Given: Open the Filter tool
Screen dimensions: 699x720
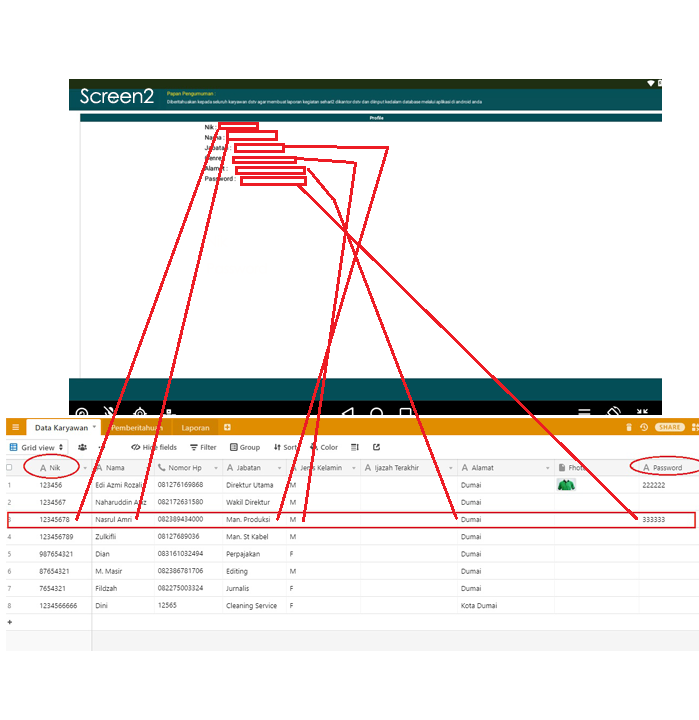Looking at the screenshot, I should click(x=203, y=447).
